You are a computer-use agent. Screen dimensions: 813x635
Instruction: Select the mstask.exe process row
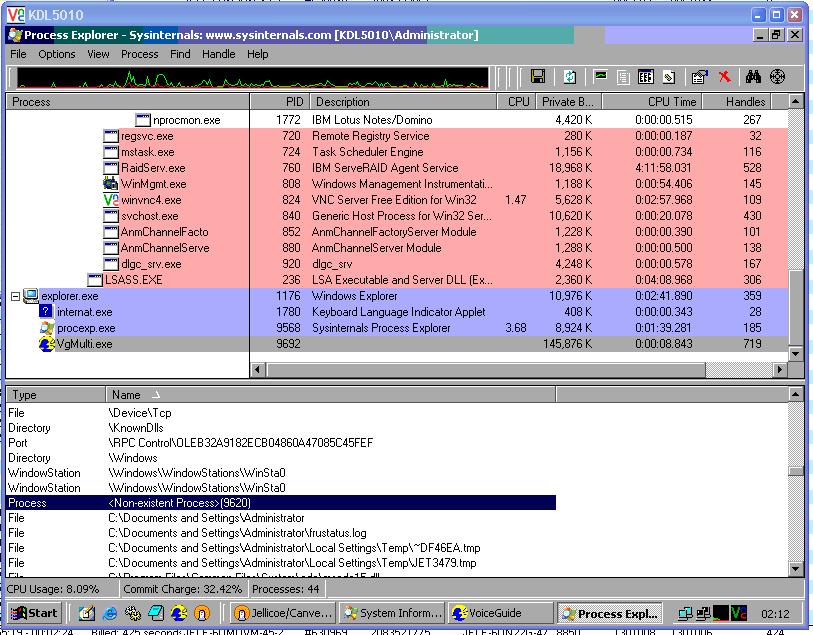[x=397, y=152]
